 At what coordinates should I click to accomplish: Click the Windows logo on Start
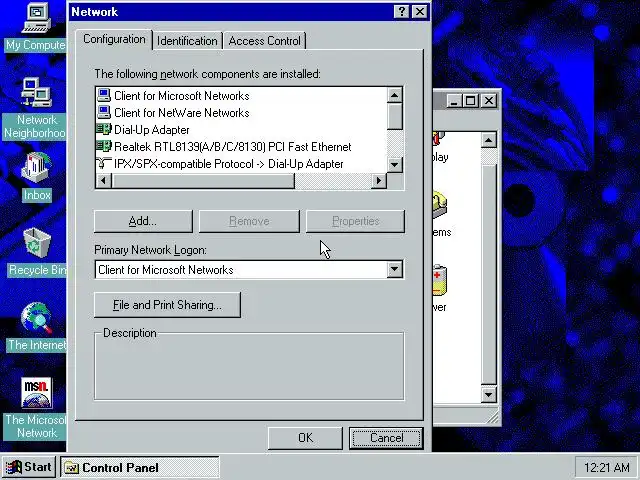(14, 467)
